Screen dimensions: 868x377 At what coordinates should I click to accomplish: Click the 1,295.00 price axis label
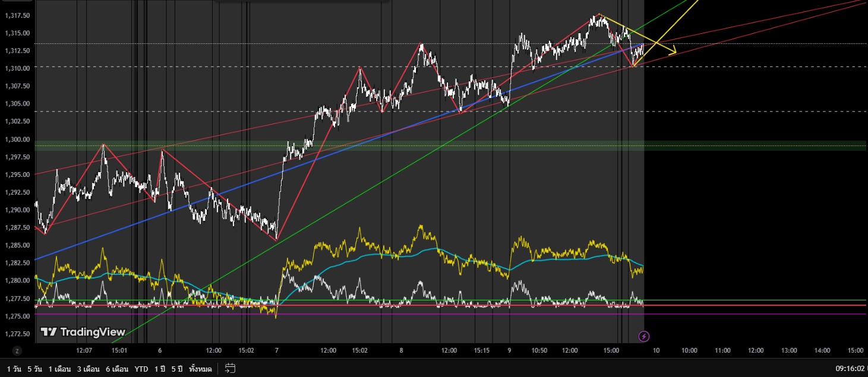[x=17, y=175]
